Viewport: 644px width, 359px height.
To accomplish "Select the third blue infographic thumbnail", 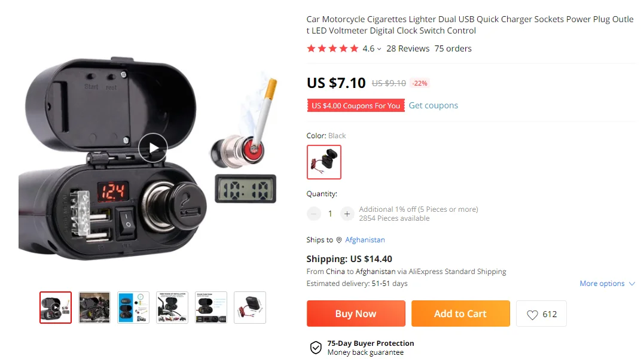I will click(133, 308).
